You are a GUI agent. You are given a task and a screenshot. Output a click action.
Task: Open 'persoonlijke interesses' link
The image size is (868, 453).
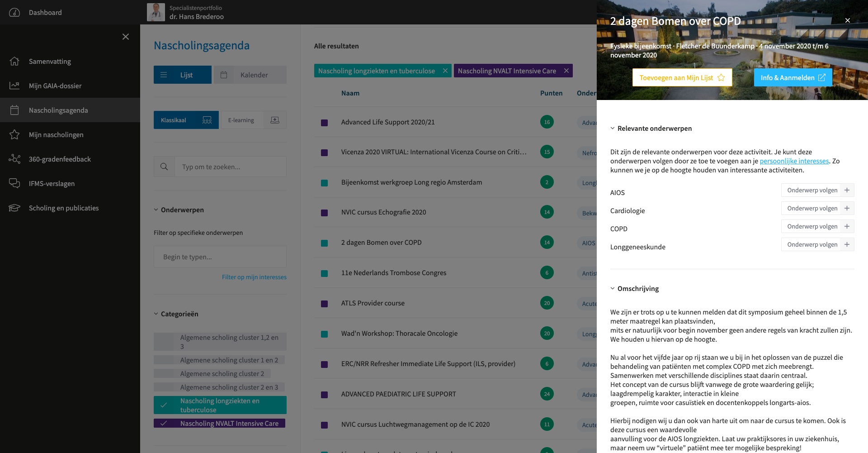[794, 161]
